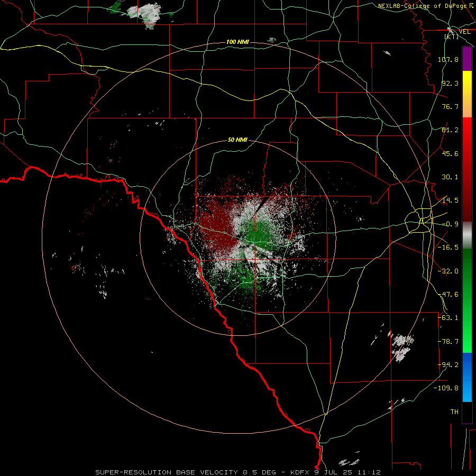Click the 107.8 value on velocity scale

448,59
